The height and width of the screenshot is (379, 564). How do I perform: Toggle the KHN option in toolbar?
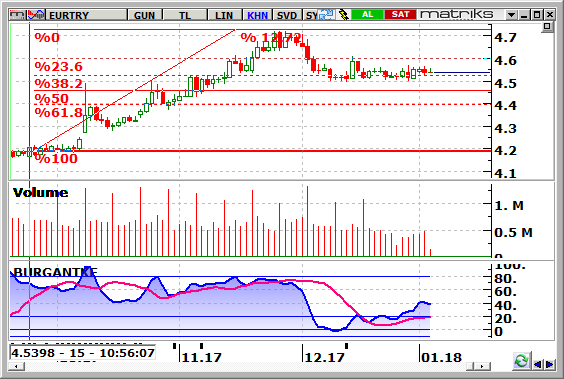(x=258, y=15)
